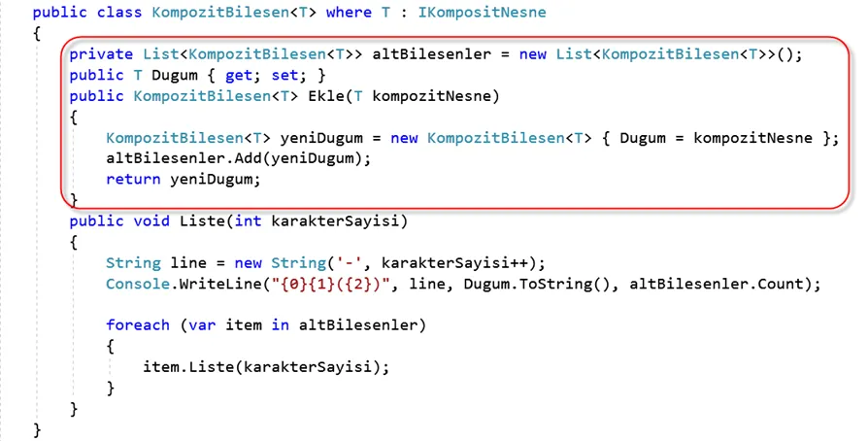868x441 pixels.
Task: Click the 'var' keyword in foreach
Action: point(202,324)
